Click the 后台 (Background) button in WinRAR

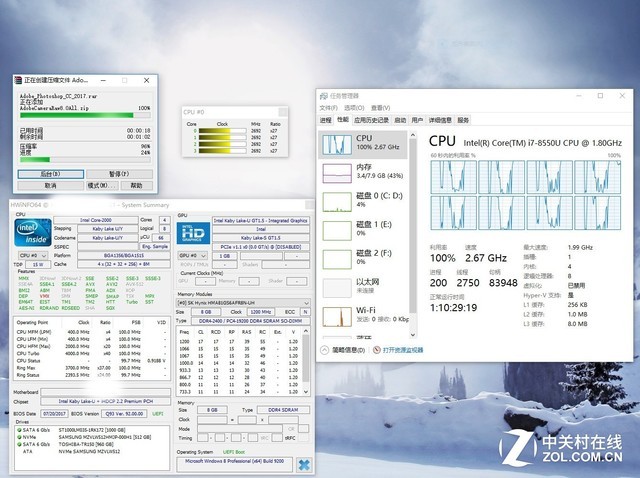50,173
